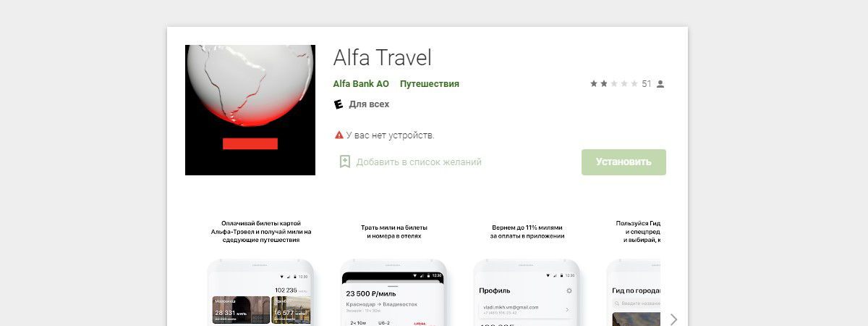Click the red warning triangle icon
Screen dimensions: 868x326
click(x=339, y=135)
